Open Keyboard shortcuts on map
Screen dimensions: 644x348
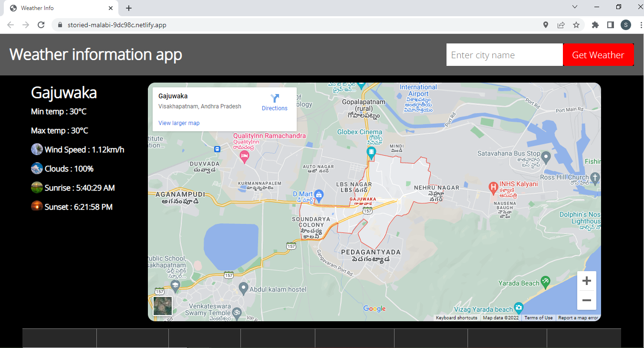457,318
